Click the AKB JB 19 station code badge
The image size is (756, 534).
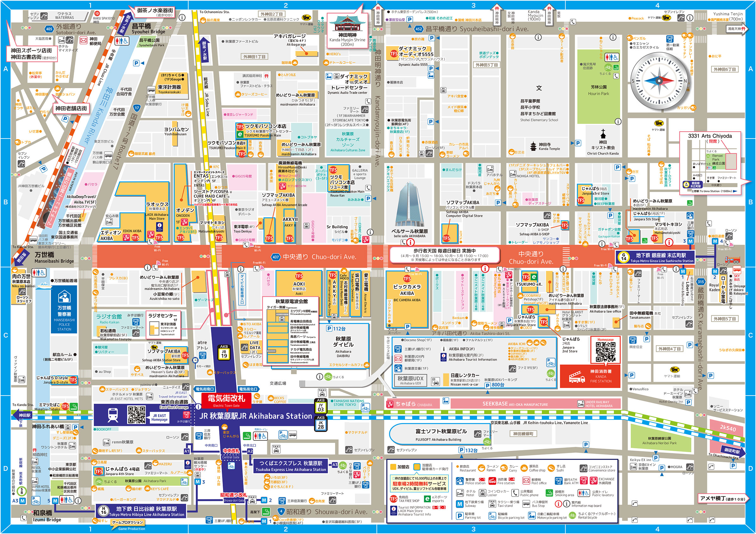coord(224,353)
